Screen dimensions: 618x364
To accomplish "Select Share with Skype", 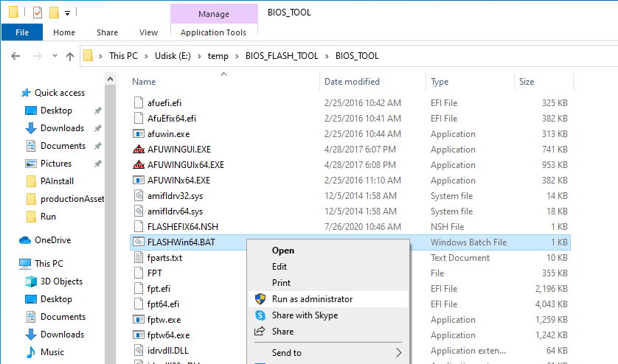I will point(305,315).
